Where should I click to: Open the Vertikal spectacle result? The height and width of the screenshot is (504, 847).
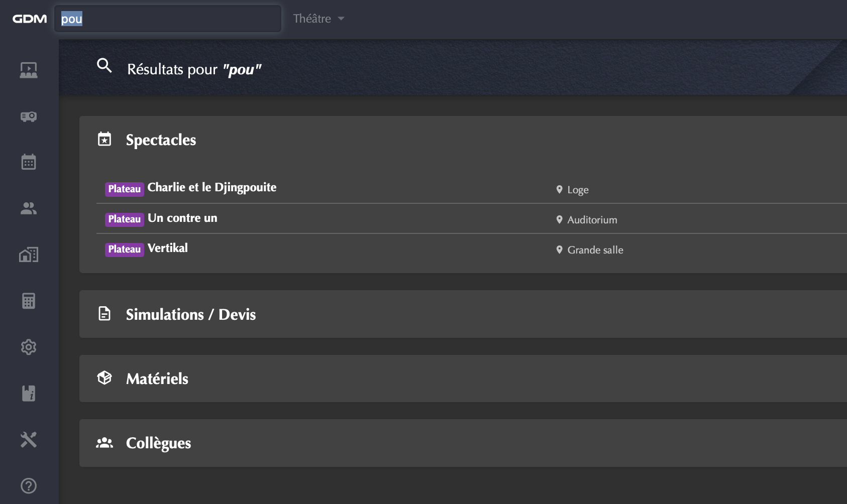click(x=167, y=248)
